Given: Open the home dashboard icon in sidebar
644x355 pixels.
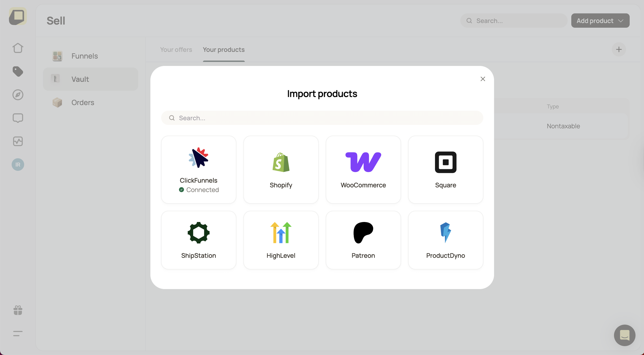Looking at the screenshot, I should coord(18,48).
